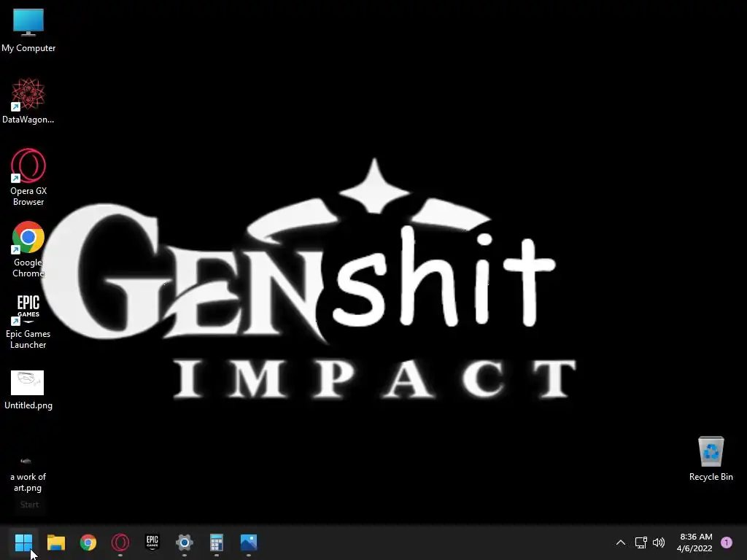This screenshot has width=747, height=560.
Task: Open File Explorer from the taskbar
Action: [x=55, y=542]
